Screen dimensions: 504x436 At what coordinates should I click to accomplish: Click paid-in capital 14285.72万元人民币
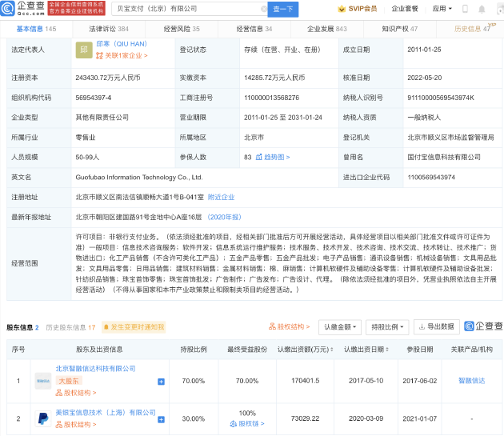point(274,78)
